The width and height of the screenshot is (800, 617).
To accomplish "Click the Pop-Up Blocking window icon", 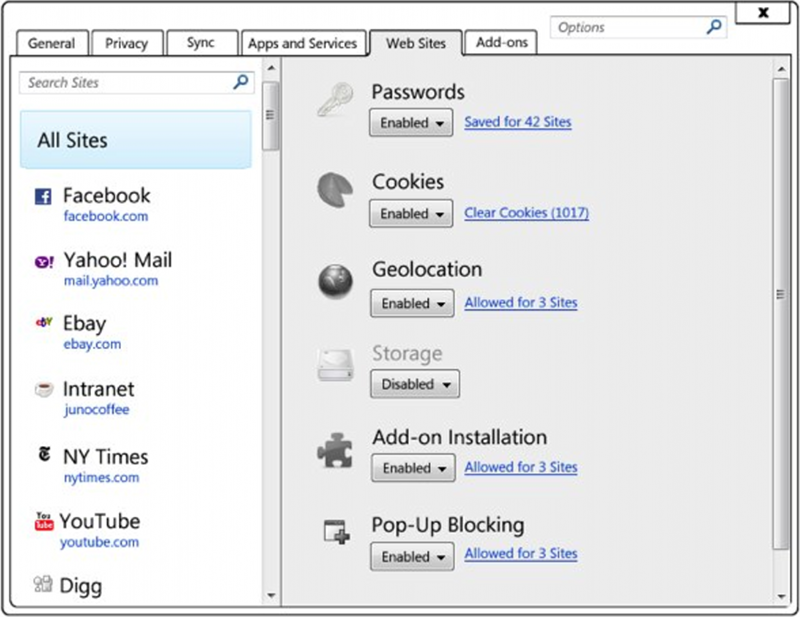I will 337,531.
